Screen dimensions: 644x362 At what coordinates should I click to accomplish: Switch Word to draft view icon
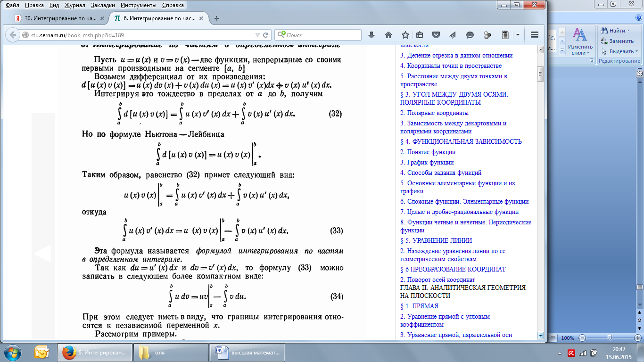pyautogui.click(x=553, y=338)
